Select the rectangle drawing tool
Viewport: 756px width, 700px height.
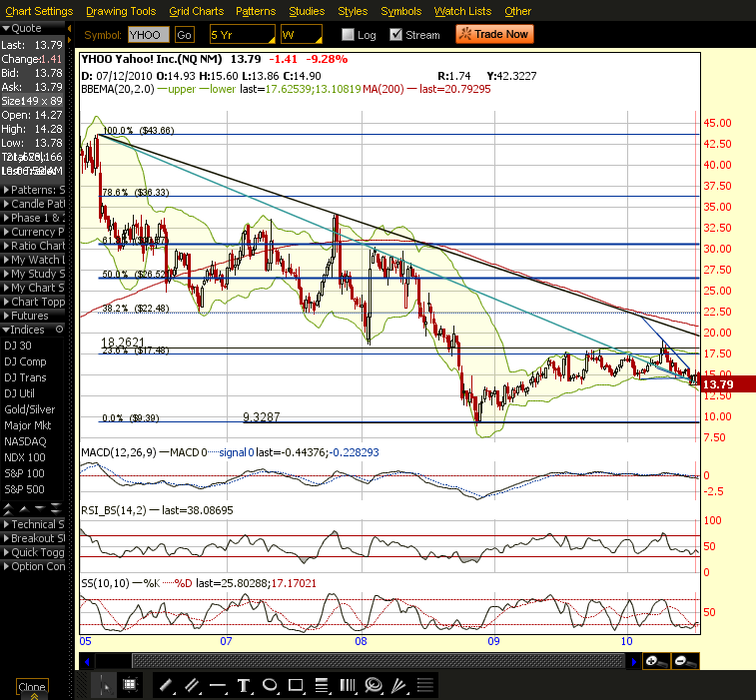[x=295, y=685]
